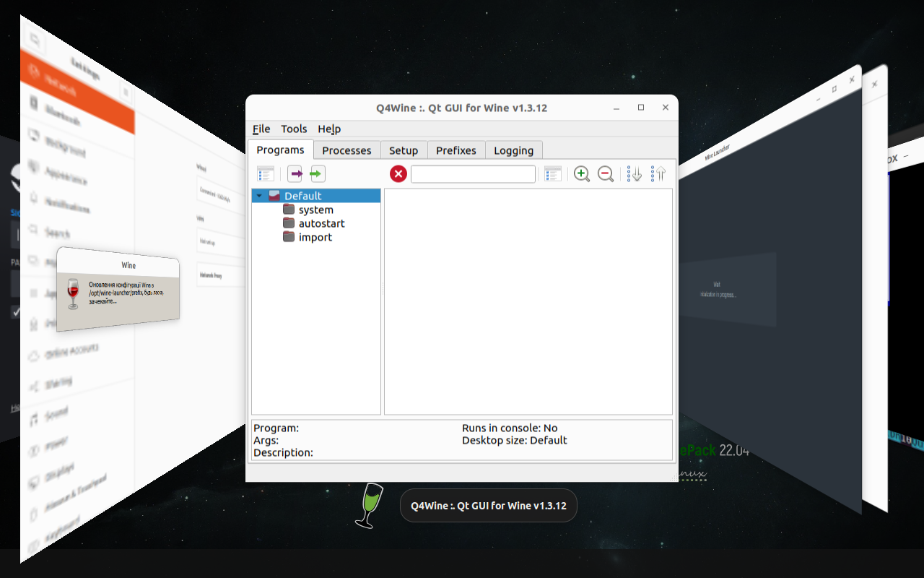Select the Default prefix row
The height and width of the screenshot is (578, 924).
pos(316,196)
